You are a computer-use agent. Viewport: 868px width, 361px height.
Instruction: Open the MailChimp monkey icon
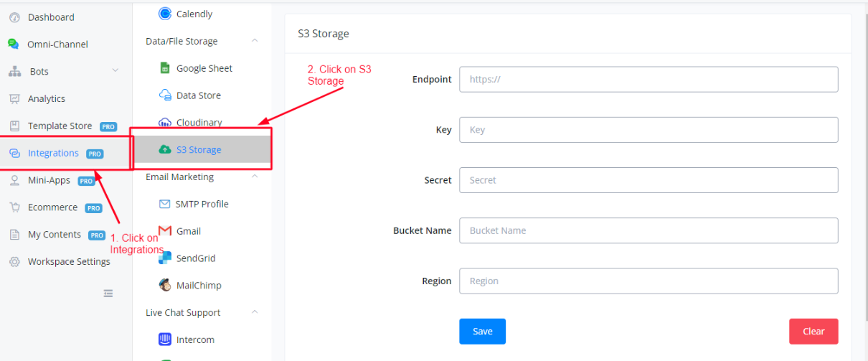click(165, 286)
